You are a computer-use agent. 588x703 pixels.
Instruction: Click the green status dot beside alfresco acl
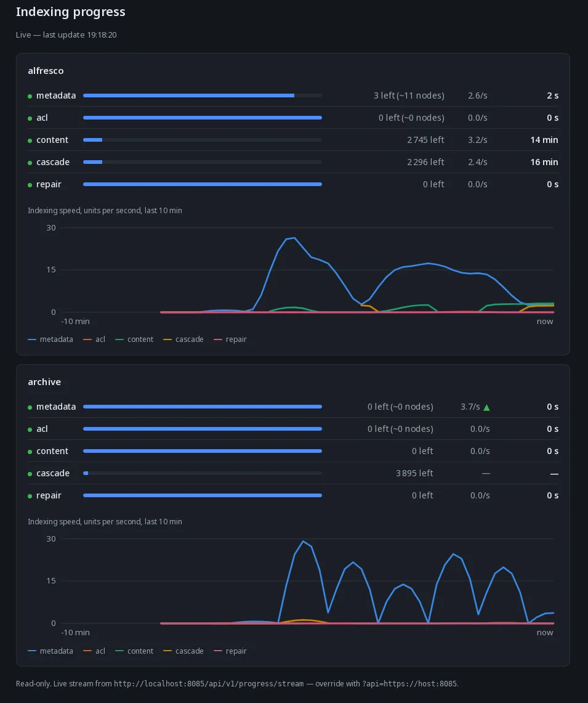click(x=30, y=118)
